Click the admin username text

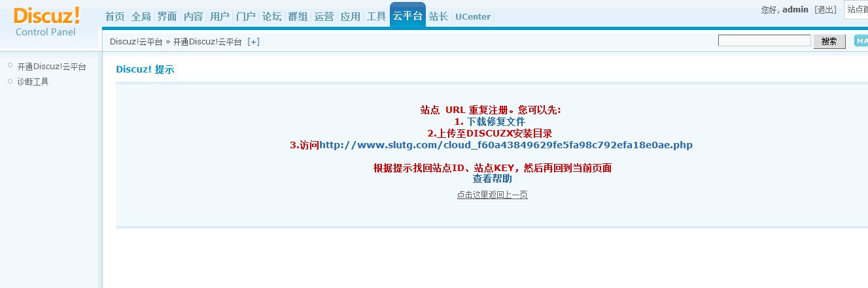[x=795, y=10]
